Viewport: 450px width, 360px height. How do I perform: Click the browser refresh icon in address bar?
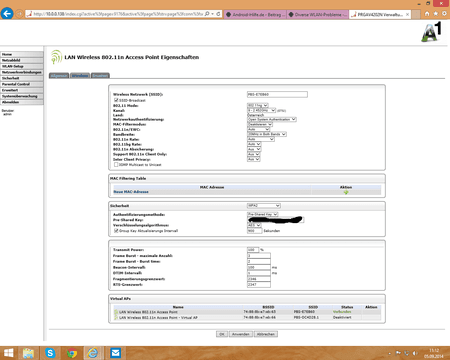pos(218,14)
